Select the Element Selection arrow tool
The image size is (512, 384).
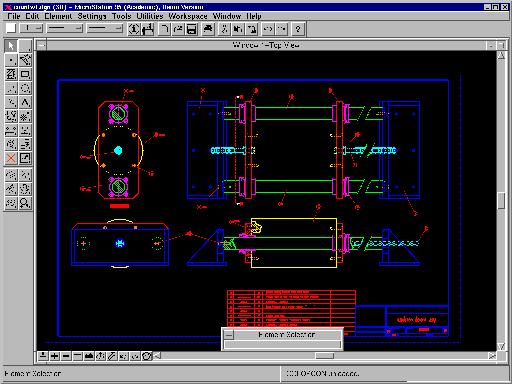[x=11, y=46]
